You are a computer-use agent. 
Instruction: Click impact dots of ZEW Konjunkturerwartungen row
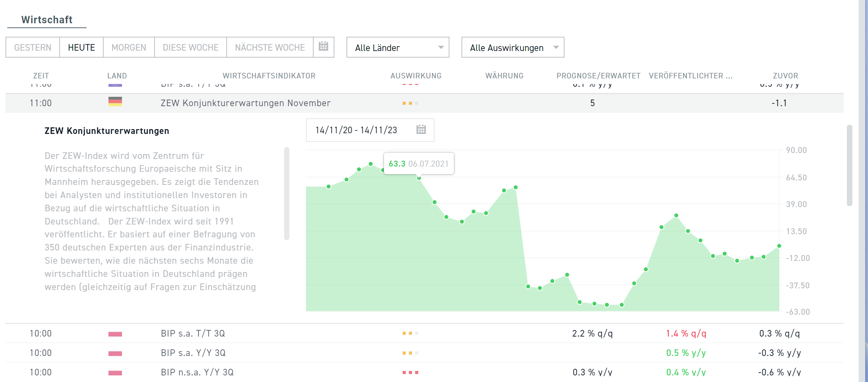point(410,103)
